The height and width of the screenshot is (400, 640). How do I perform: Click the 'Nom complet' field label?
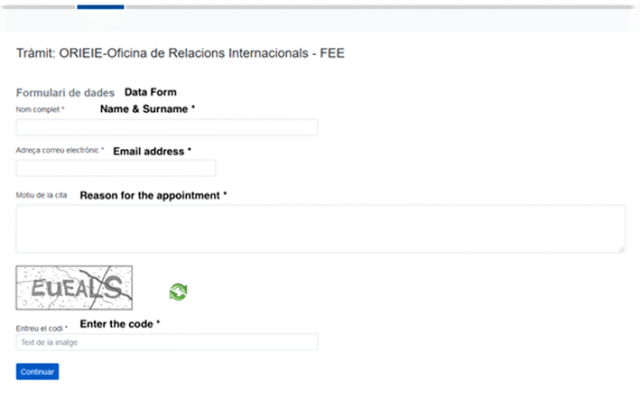click(x=40, y=109)
